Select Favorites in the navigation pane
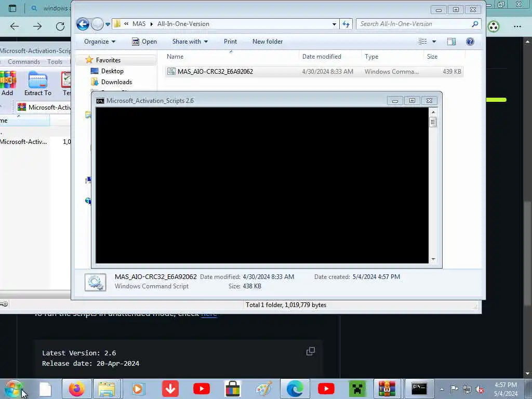 108,60
